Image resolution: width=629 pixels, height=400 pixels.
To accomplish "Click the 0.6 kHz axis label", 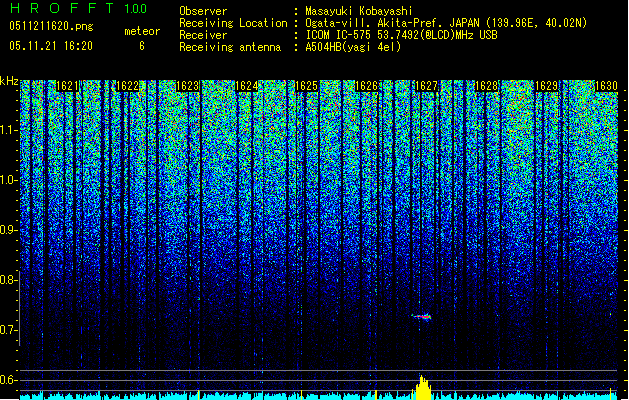I will click(8, 380).
